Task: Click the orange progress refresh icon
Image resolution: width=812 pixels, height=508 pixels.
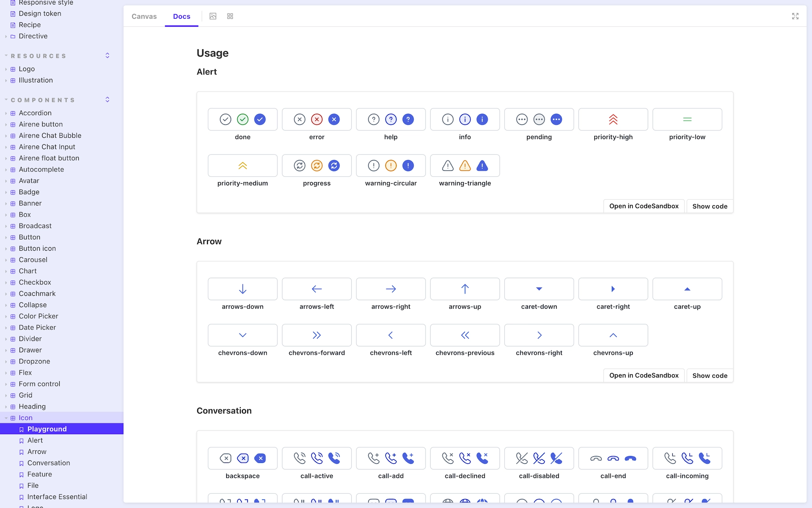Action: (317, 165)
